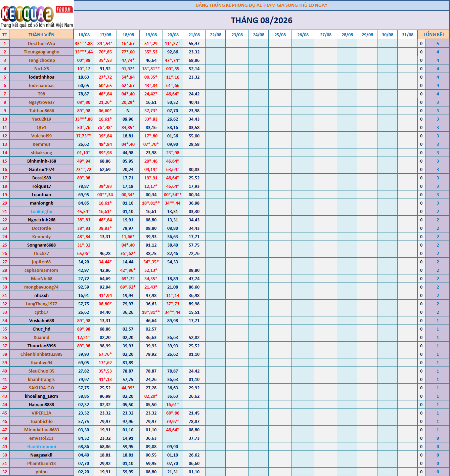
Task: Click member name Gautruc1974
Action: tap(41, 169)
